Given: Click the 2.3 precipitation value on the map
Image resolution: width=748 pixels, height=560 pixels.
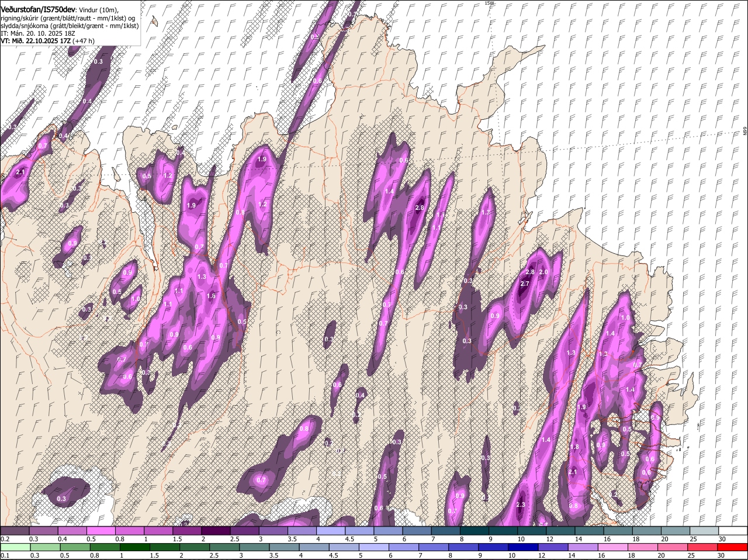Looking at the screenshot, I should [x=521, y=504].
